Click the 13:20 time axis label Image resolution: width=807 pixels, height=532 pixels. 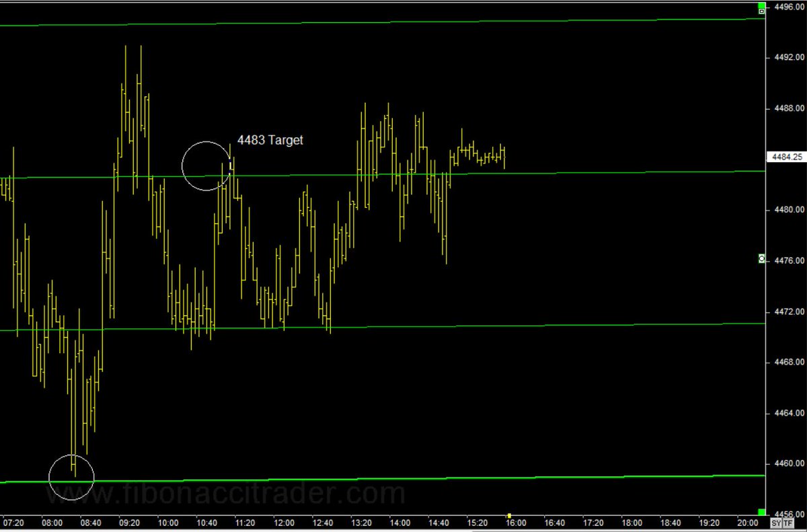pyautogui.click(x=361, y=523)
